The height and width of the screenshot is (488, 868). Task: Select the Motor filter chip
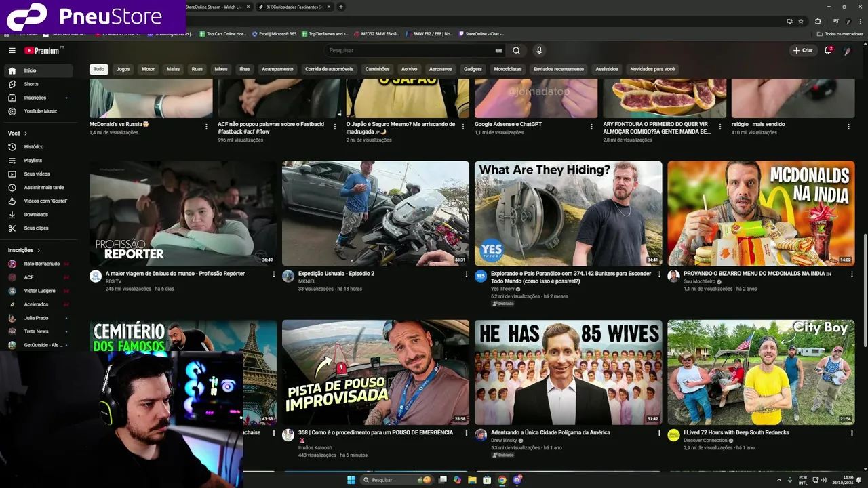pyautogui.click(x=148, y=69)
